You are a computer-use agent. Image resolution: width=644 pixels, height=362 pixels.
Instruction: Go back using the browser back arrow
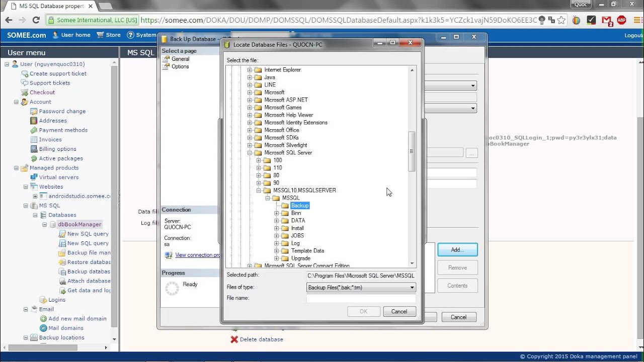(x=9, y=20)
